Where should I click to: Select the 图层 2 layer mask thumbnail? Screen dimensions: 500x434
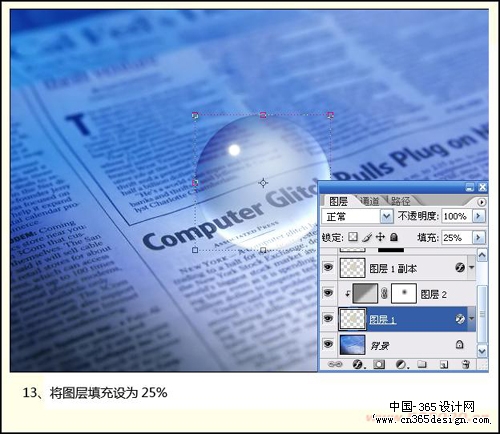404,293
